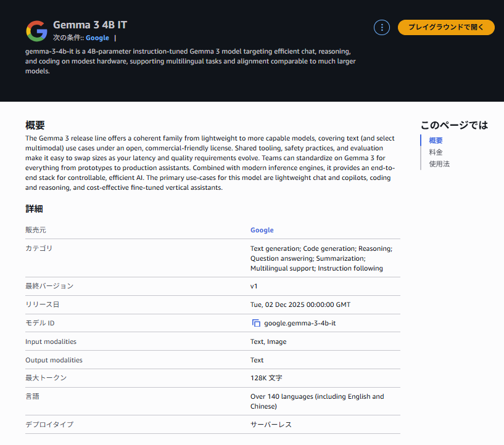Click the Output modalities row label
Image resolution: width=504 pixels, height=445 pixels.
(x=54, y=360)
